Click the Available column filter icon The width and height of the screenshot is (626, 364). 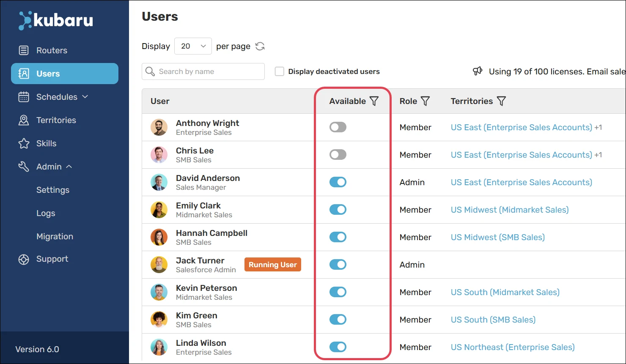tap(374, 101)
